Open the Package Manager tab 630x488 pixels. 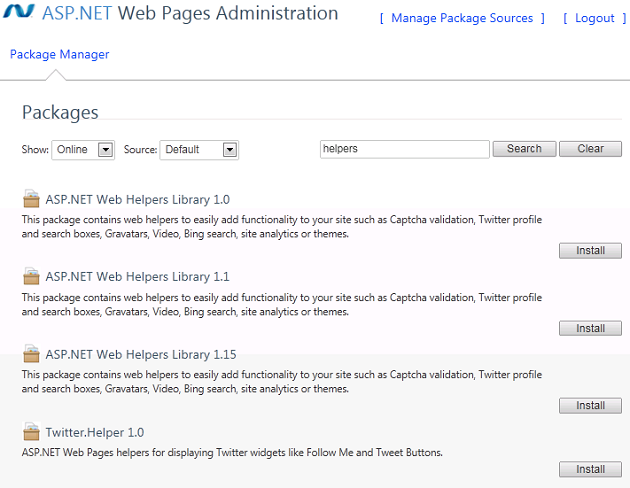coord(59,54)
